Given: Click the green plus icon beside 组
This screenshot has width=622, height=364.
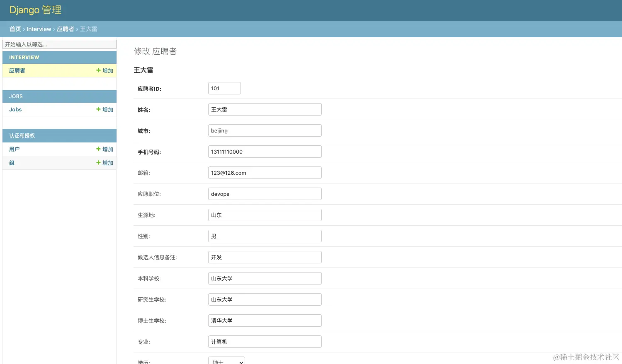Looking at the screenshot, I should [x=99, y=163].
